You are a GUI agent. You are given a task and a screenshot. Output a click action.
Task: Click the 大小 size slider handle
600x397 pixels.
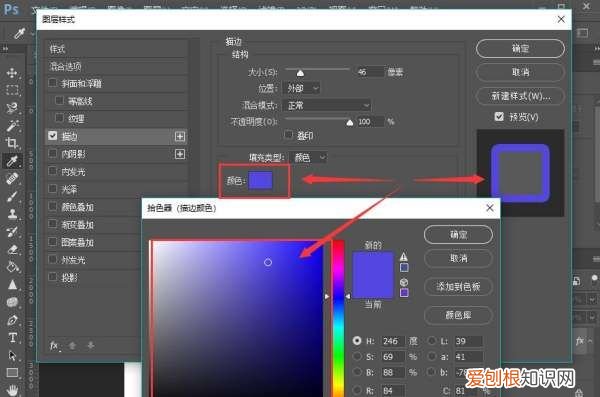pyautogui.click(x=300, y=73)
